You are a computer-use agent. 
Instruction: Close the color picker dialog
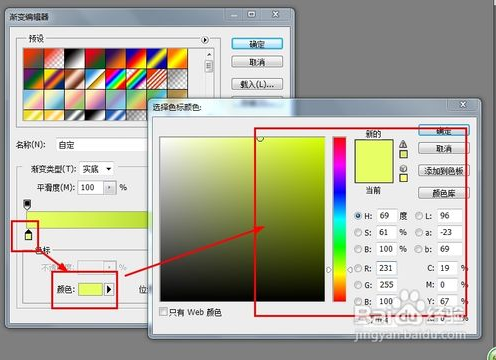point(463,105)
